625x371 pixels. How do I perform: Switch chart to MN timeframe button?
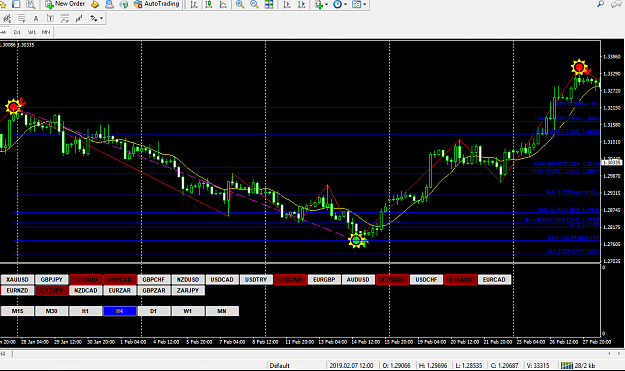[x=222, y=311]
